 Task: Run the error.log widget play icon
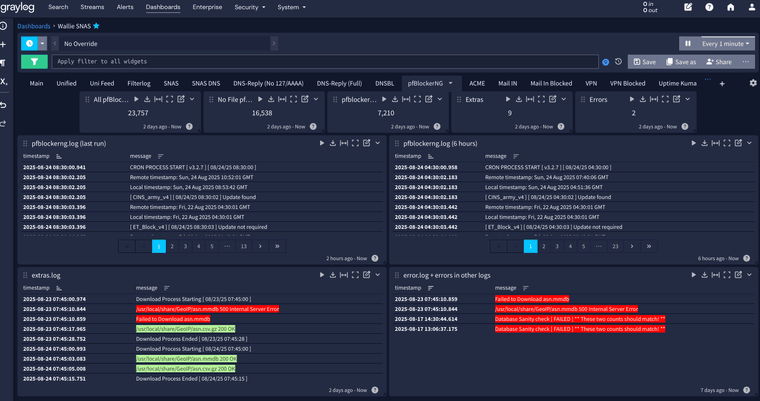[x=693, y=275]
